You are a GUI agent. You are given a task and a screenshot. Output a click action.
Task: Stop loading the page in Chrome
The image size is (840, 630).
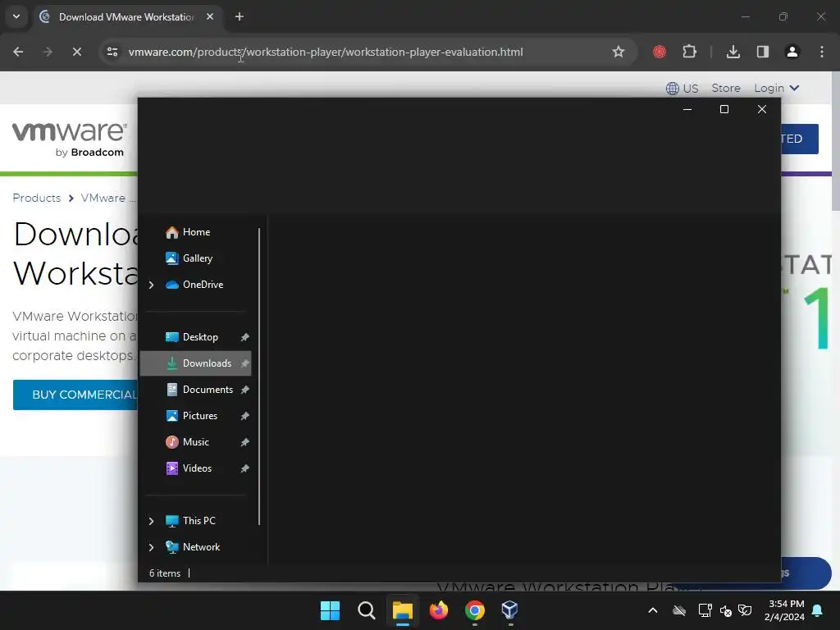click(76, 52)
